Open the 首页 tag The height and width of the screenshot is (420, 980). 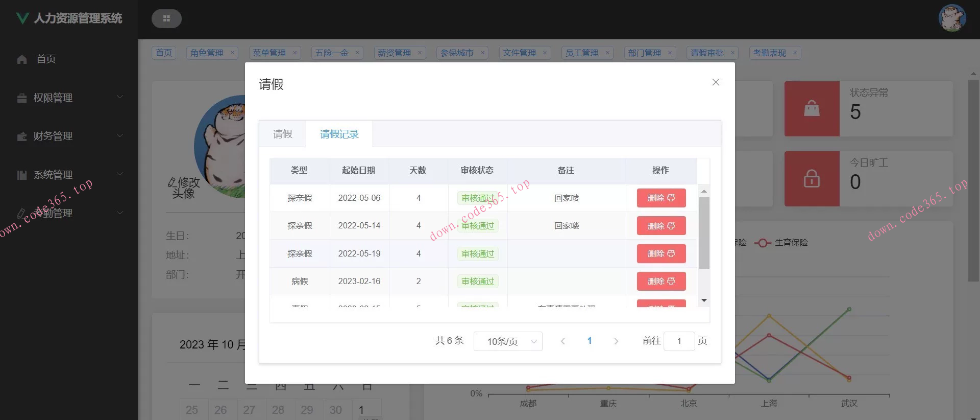click(164, 53)
